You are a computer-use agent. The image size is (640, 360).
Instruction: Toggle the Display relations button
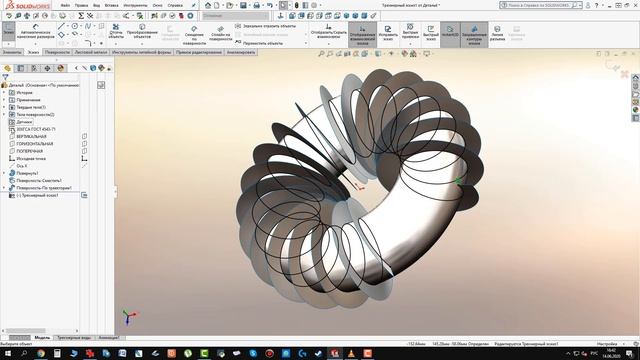[362, 34]
